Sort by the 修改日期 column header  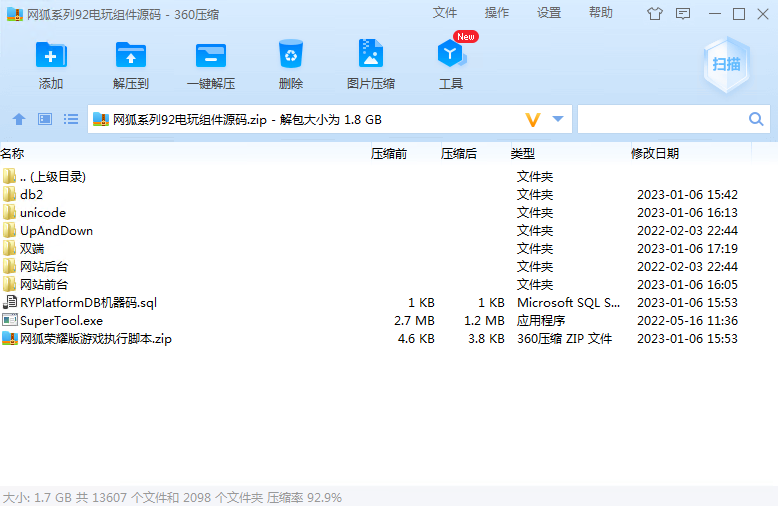coord(654,153)
